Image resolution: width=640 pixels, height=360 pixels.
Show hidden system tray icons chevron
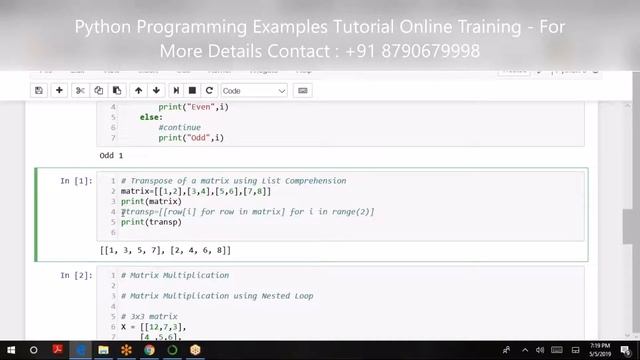525,350
